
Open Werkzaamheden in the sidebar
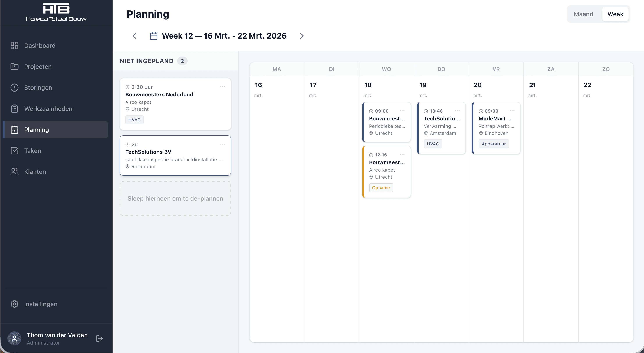pyautogui.click(x=48, y=108)
